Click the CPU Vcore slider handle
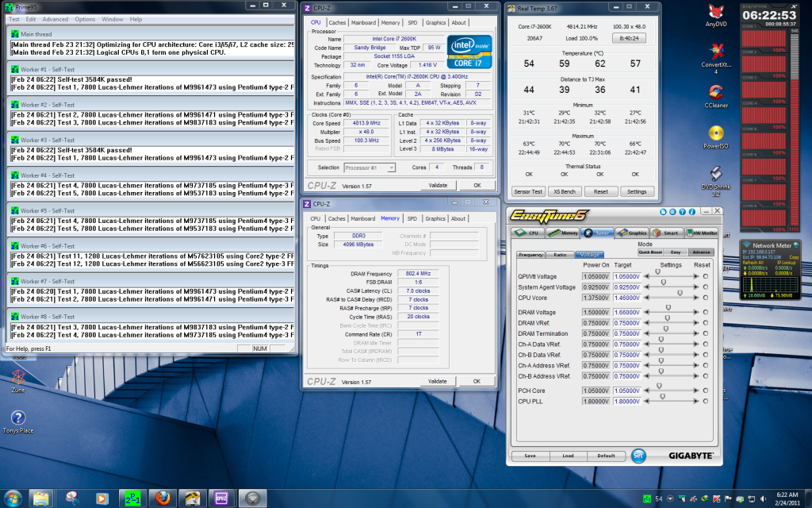The image size is (812, 508). pyautogui.click(x=680, y=294)
